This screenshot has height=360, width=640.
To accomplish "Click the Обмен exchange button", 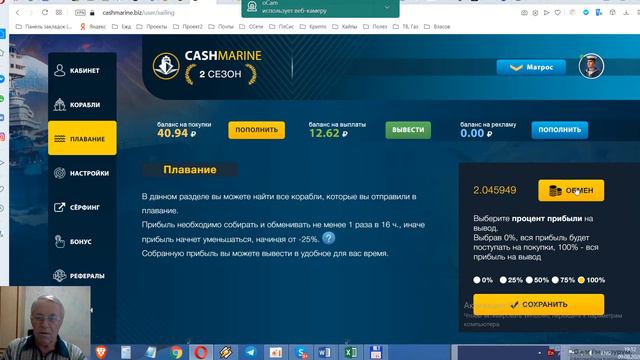I will pos(571,190).
